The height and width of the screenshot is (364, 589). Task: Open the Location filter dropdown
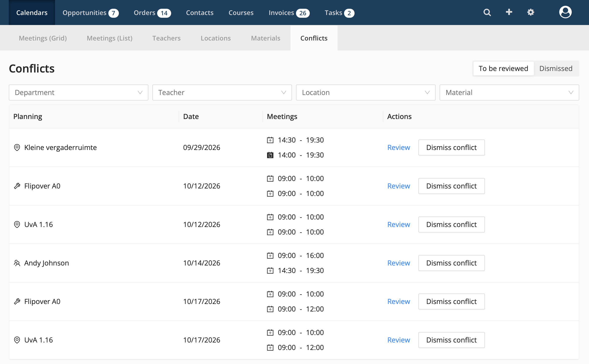(366, 92)
